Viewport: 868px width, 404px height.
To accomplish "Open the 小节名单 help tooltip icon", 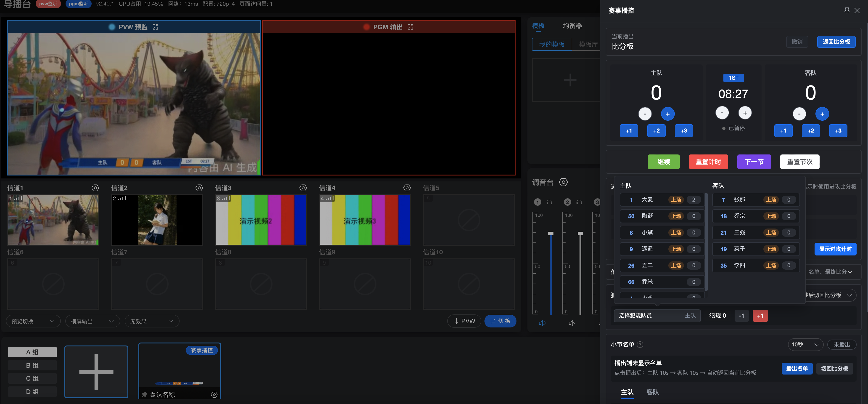I will pyautogui.click(x=640, y=344).
